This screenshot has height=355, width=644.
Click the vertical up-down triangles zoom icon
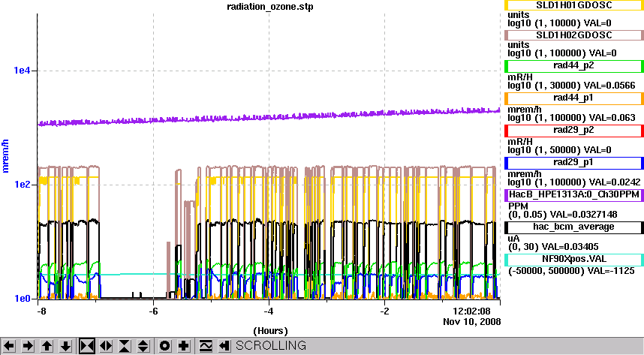click(143, 346)
